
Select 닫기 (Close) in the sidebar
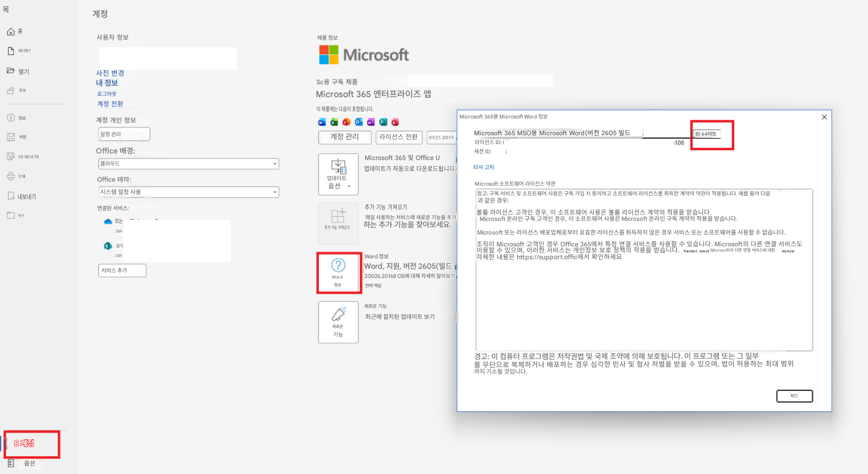tap(16, 216)
